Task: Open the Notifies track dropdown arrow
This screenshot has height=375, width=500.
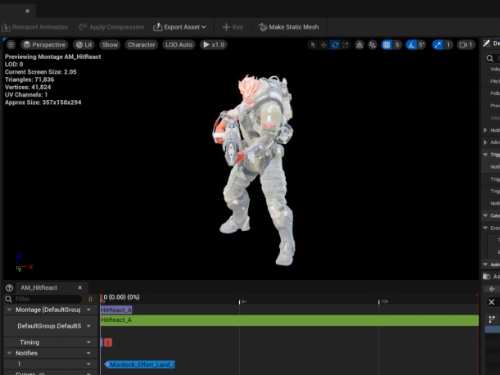Action: tap(88, 353)
